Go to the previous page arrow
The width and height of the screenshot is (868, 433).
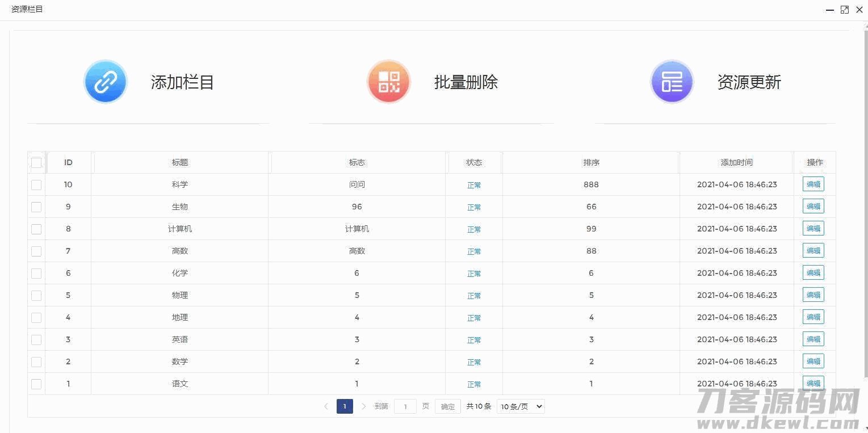[326, 406]
